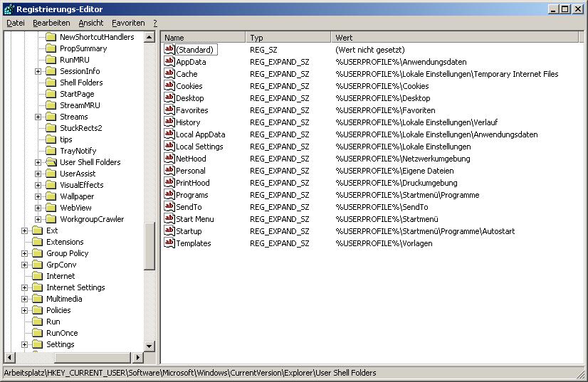Click the open folder icon of User Shell Folders

pyautogui.click(x=51, y=162)
